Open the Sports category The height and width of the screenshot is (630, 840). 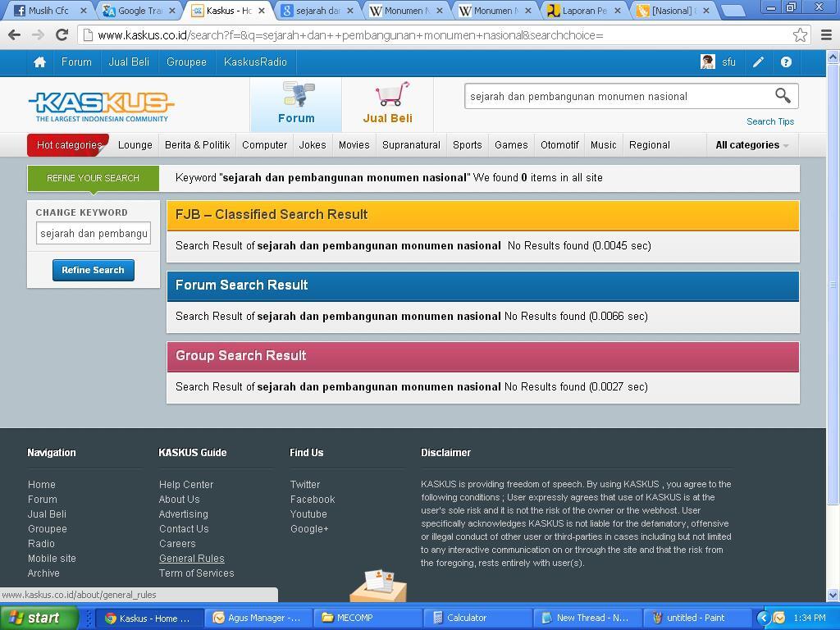click(467, 145)
